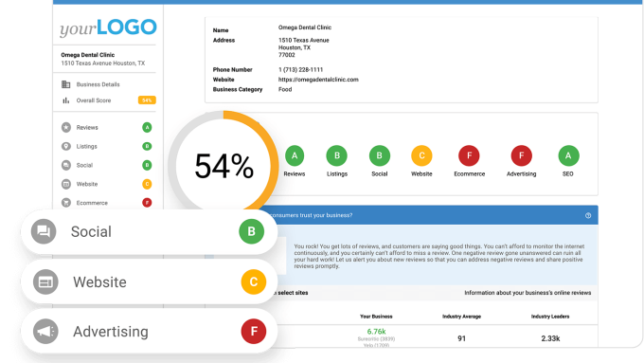Viewport: 644px width, 363px height.
Task: Click the Industry Average column header
Action: [x=461, y=317]
